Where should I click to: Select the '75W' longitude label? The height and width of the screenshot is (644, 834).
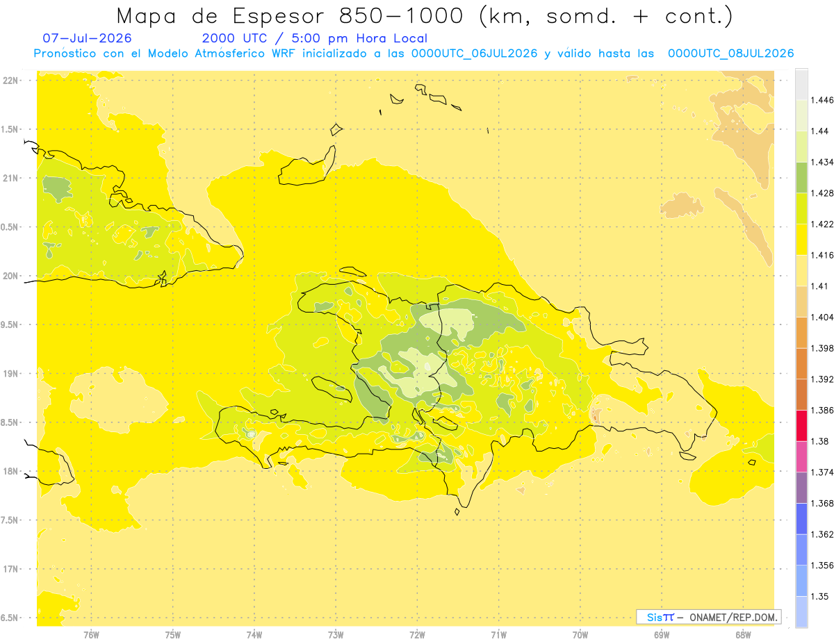point(173,634)
